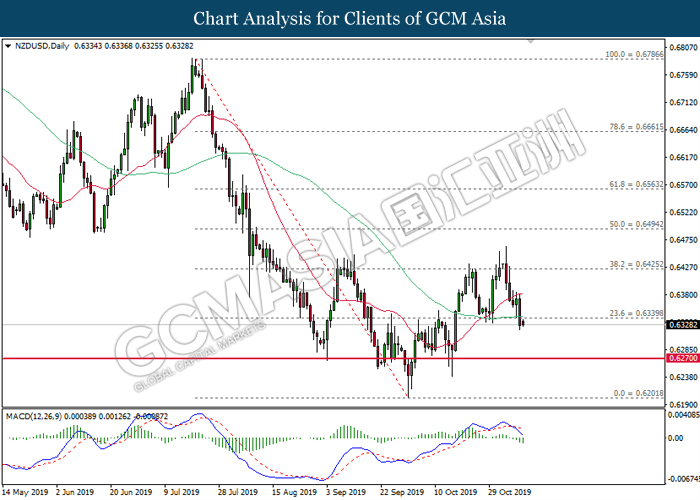
Task: Click the 0.67120 price axis value
Action: (683, 103)
